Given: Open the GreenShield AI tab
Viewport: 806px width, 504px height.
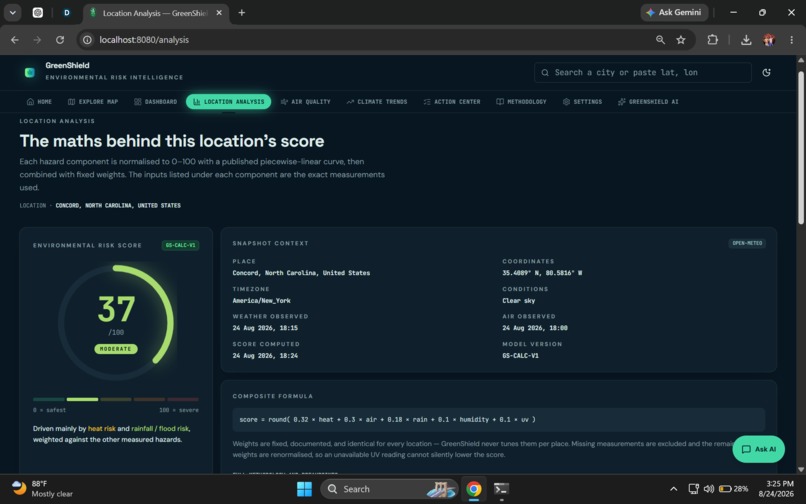Looking at the screenshot, I should point(648,102).
